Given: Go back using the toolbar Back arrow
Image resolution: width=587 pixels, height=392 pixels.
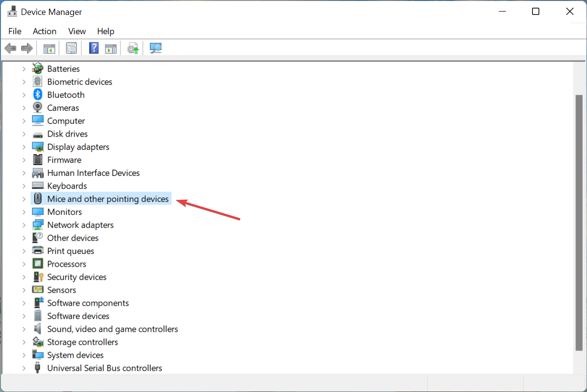Looking at the screenshot, I should (x=11, y=48).
